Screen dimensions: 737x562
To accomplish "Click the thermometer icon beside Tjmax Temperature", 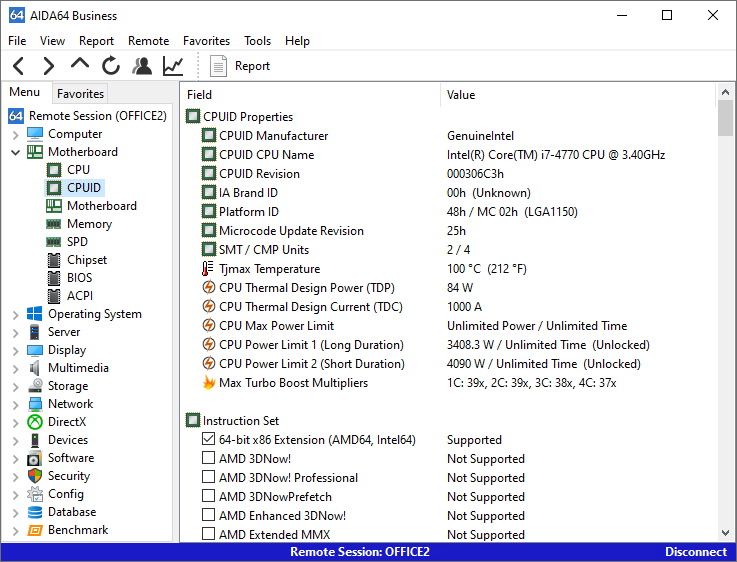I will tap(207, 269).
